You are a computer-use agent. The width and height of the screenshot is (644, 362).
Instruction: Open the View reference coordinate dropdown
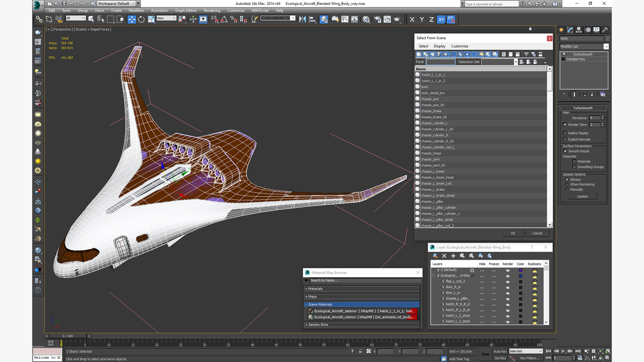166,18
